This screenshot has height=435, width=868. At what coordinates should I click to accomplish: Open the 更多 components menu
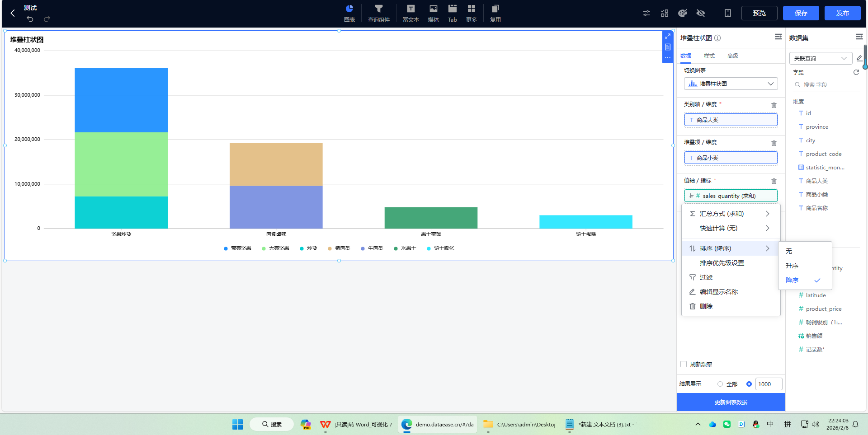[472, 13]
